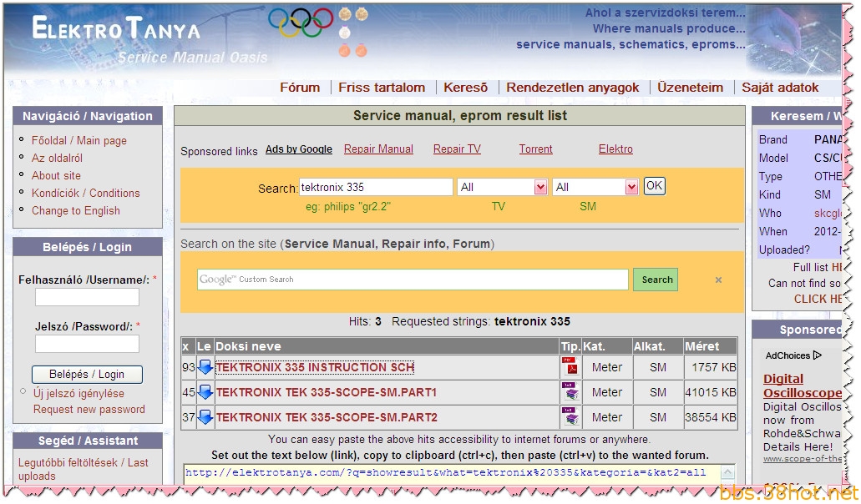
Task: Click the TV example hint under category dropdown
Action: (x=498, y=206)
